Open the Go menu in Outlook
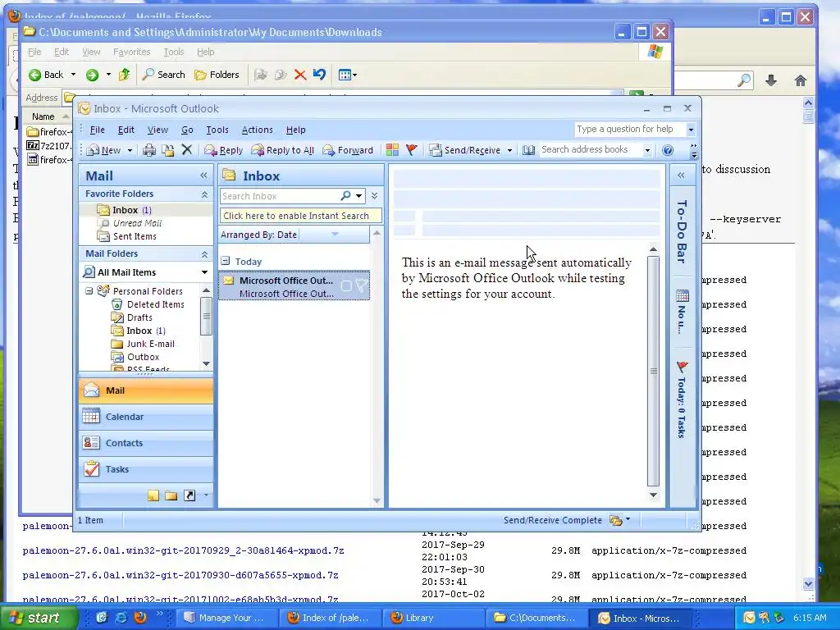Screen dimensions: 840x630 click(x=187, y=130)
